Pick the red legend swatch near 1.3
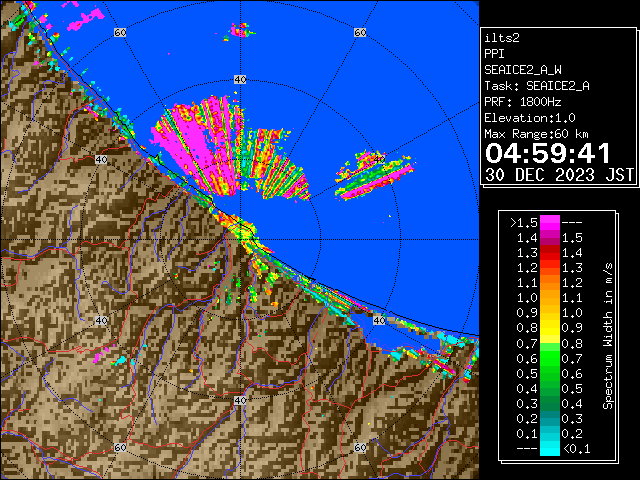Viewport: 640px width, 480px height. (550, 253)
